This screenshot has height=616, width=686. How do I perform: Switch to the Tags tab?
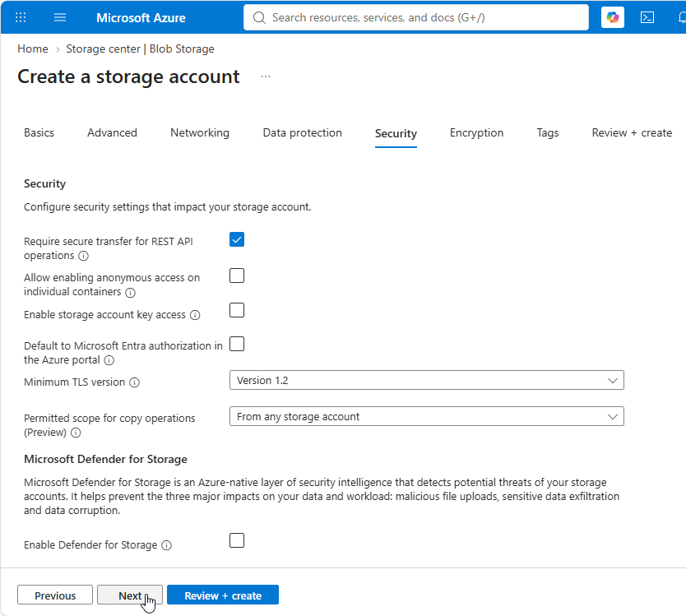[548, 133]
